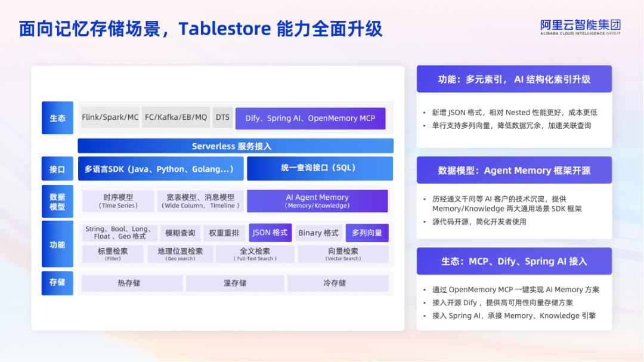Click the 地理位置检索 (Geo search) box
Image resolution: width=644 pixels, height=362 pixels.
click(x=180, y=254)
